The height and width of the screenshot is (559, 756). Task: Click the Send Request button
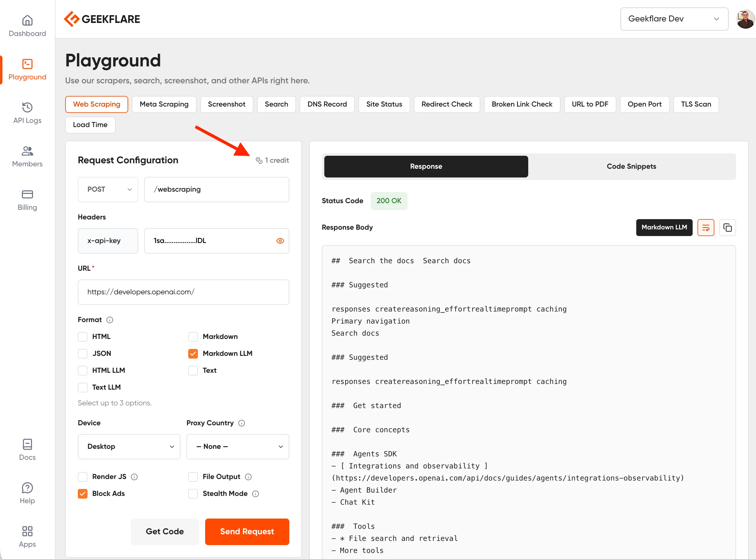(x=247, y=532)
